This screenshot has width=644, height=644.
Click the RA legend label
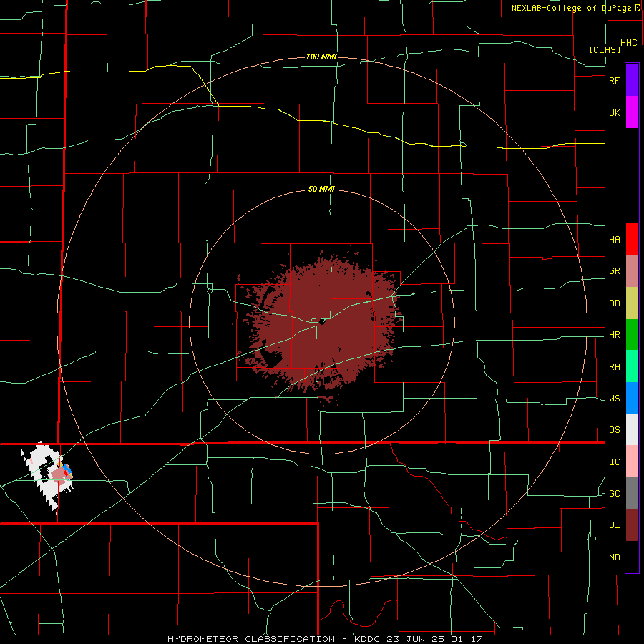click(614, 367)
